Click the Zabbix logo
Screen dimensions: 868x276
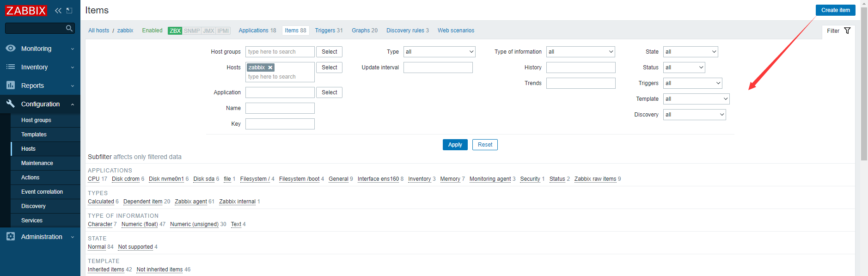tap(26, 11)
